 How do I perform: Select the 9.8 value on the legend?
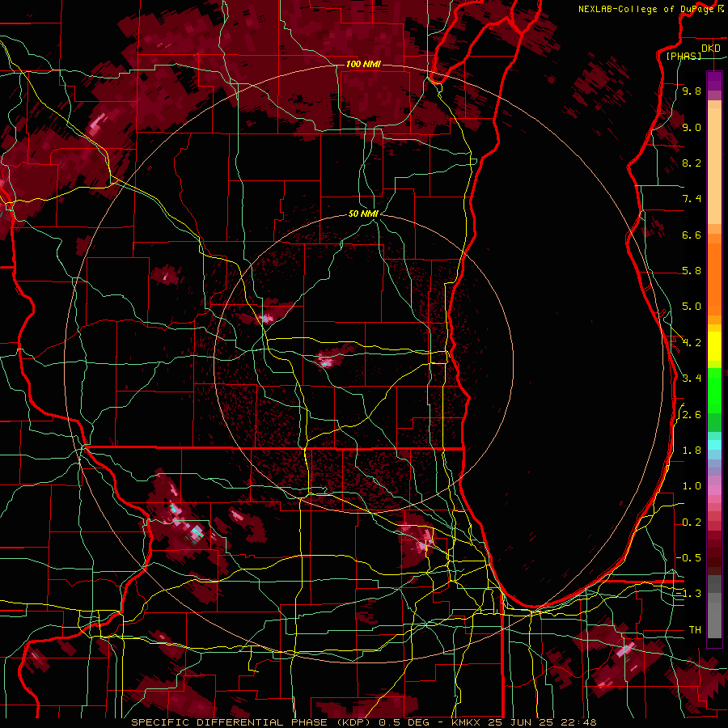[x=692, y=91]
